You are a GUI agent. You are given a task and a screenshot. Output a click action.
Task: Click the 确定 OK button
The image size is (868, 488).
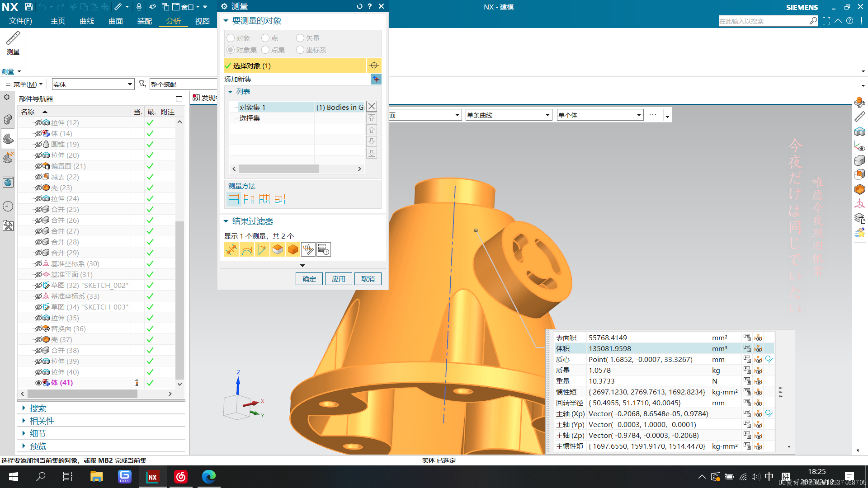pos(309,279)
